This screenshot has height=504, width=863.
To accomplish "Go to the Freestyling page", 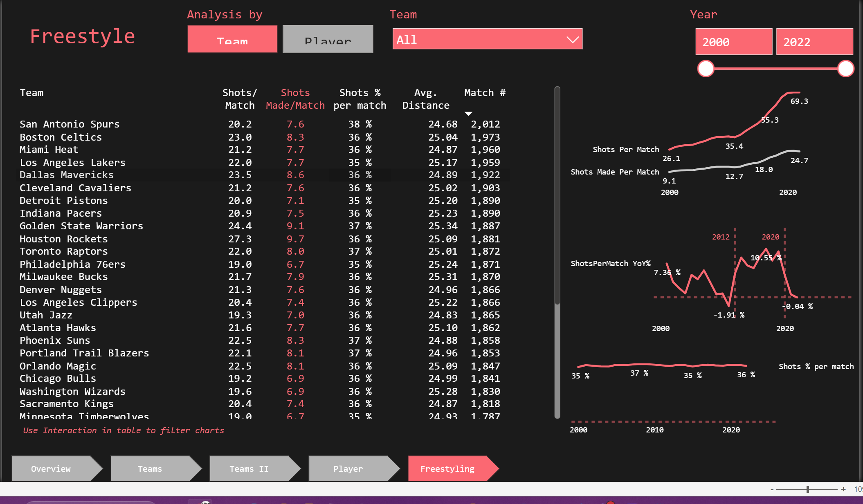I will tap(453, 468).
